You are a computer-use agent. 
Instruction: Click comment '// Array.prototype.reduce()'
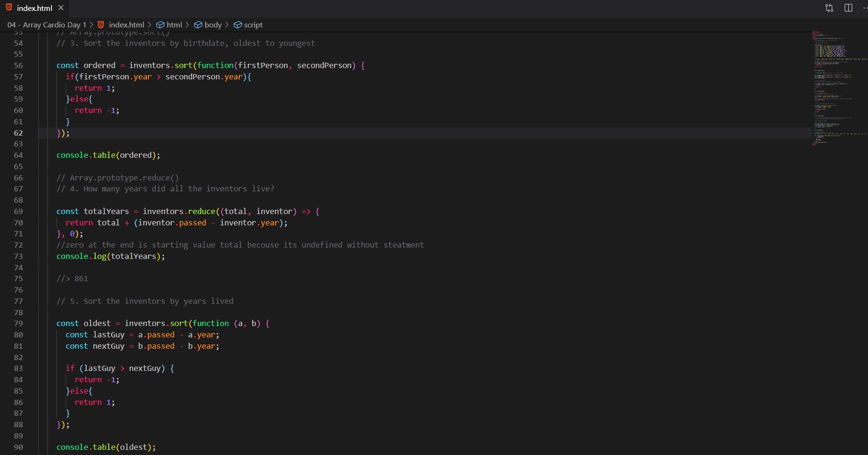tap(118, 178)
